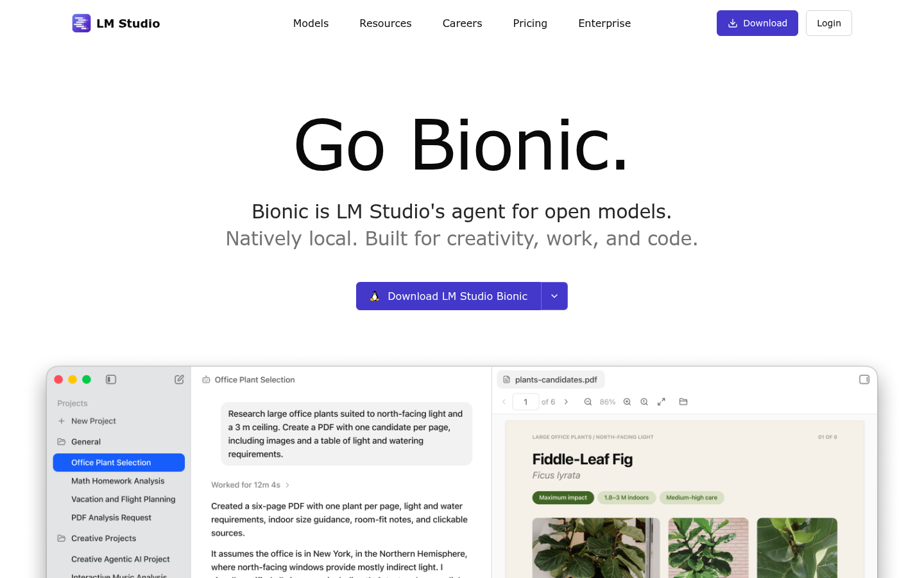Click the plant photo with brick wall
Image resolution: width=924 pixels, height=578 pixels.
coord(708,548)
